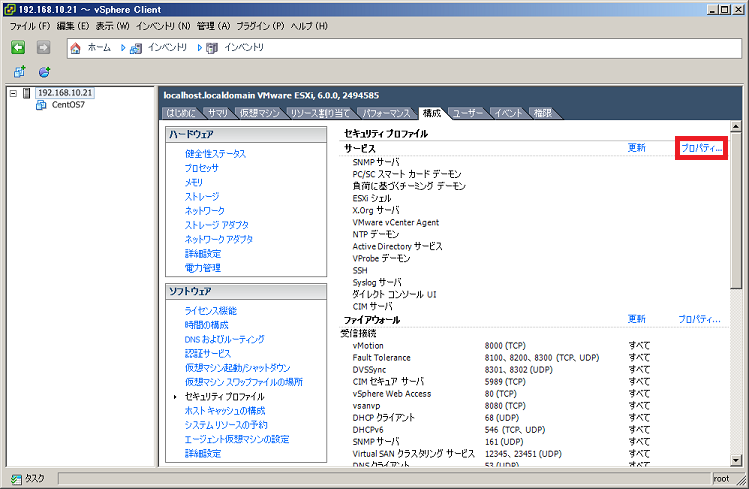749x489 pixels.
Task: Click 更新 link for サービス section
Action: click(636, 148)
